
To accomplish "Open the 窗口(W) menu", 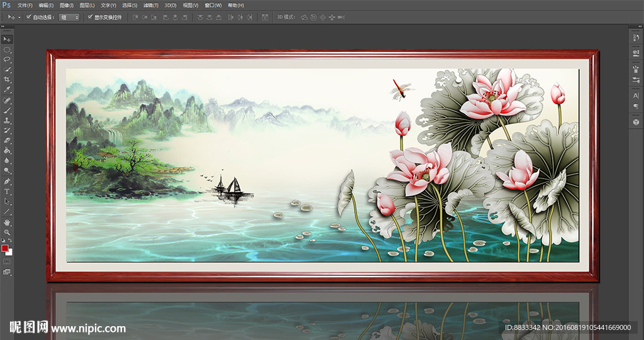I will (213, 5).
